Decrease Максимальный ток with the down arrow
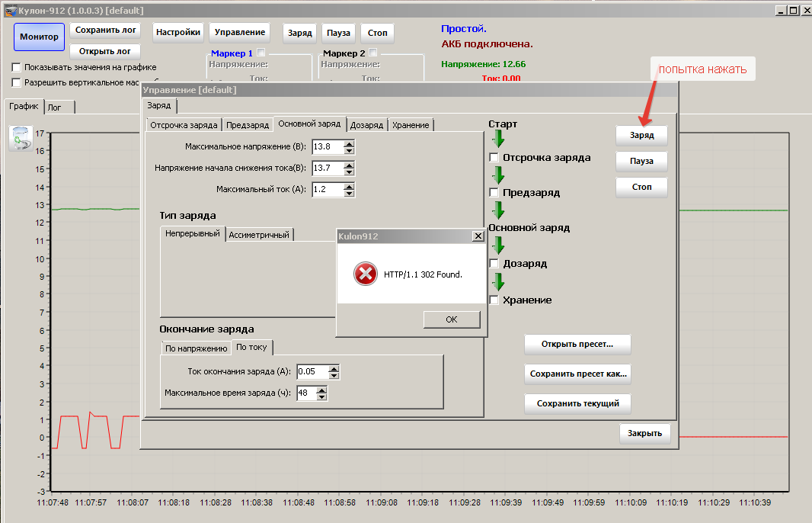The image size is (812, 523). coord(349,192)
